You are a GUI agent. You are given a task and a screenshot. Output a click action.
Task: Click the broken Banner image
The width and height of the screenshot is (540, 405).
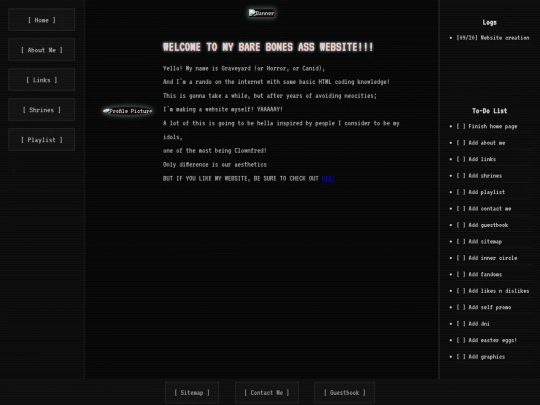[262, 13]
